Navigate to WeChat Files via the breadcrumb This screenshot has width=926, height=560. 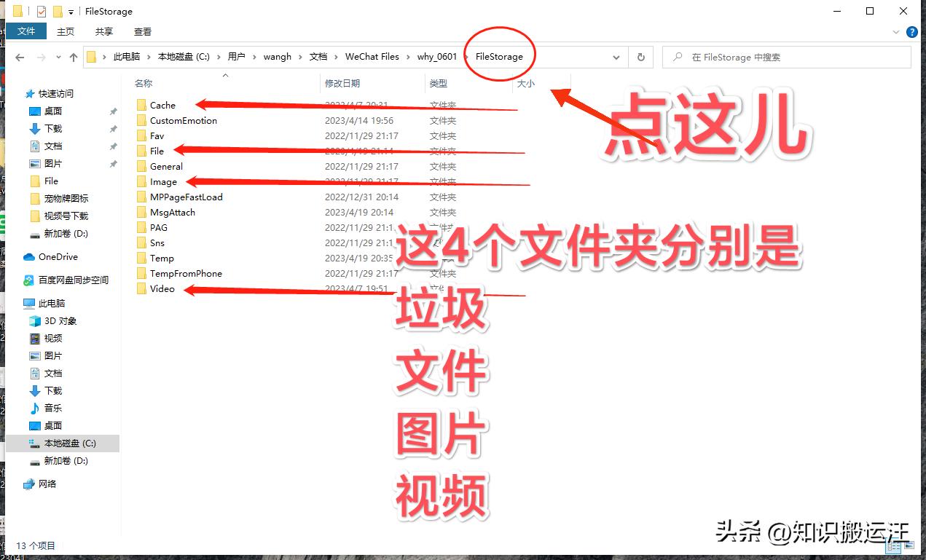tap(373, 56)
